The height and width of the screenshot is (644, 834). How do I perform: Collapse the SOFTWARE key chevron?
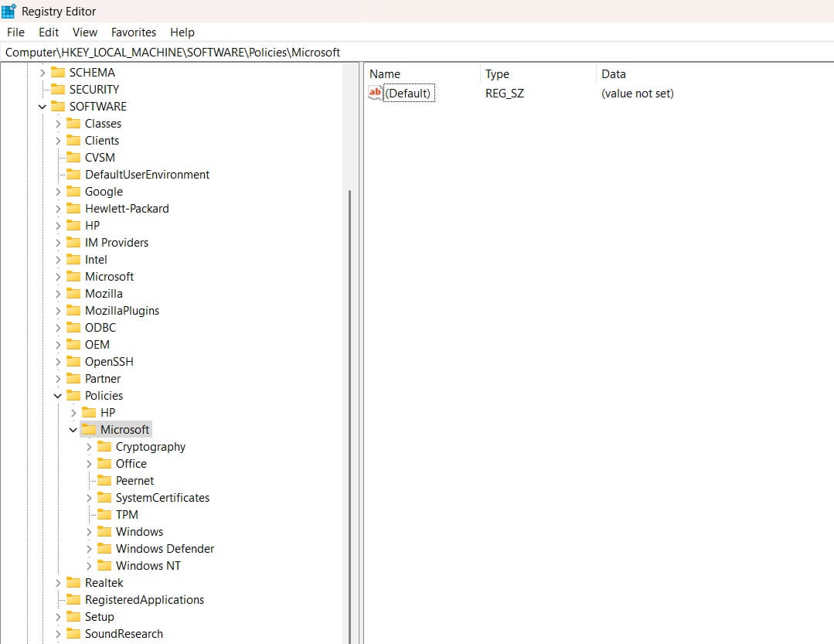[x=42, y=106]
